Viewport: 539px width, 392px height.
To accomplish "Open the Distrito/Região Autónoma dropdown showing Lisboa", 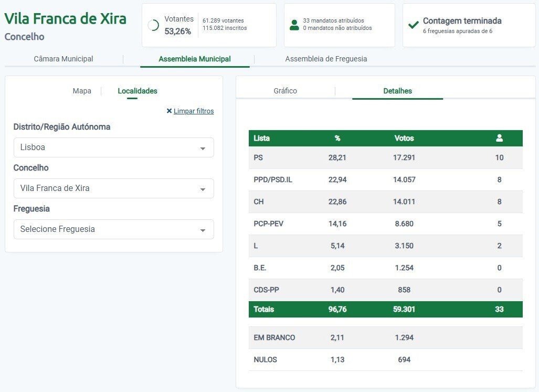I will coord(113,147).
